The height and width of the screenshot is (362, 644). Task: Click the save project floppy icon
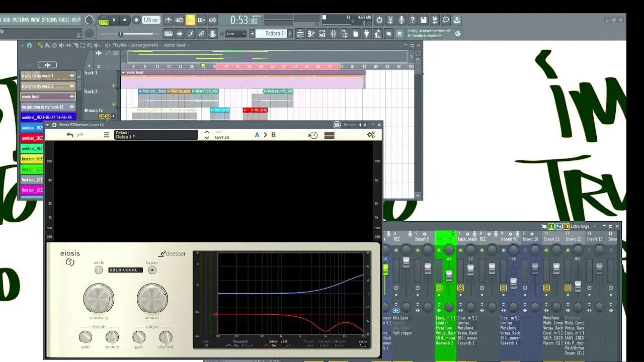coord(424,20)
